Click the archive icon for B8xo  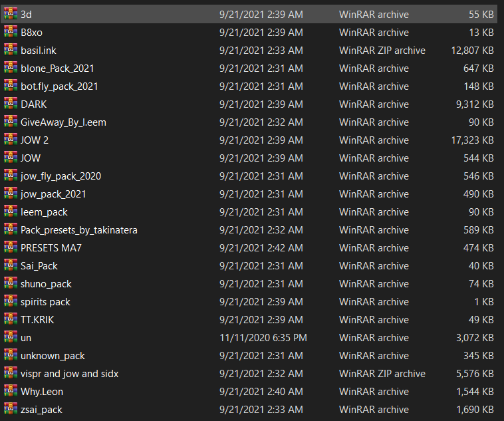coord(11,32)
